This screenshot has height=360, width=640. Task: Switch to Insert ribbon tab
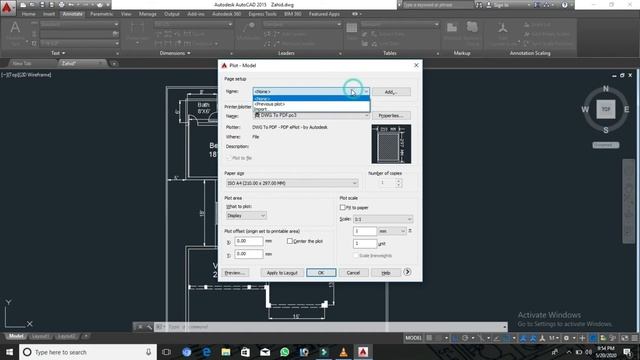click(x=49, y=14)
